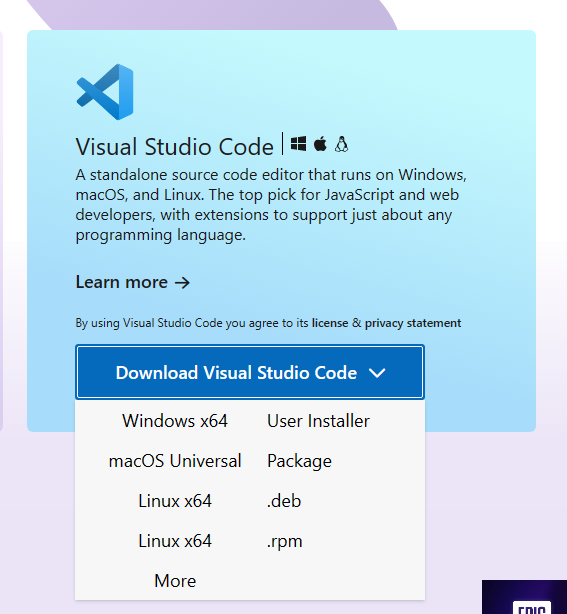Collapse the download dropdown chevron
Viewport: 567px width, 614px height.
(377, 373)
